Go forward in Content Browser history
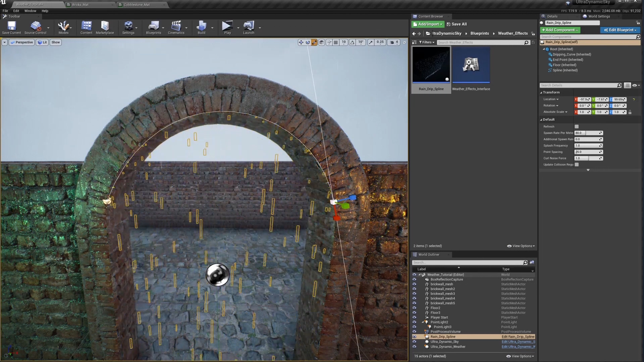Screen dimensions: 644x362 [419, 34]
